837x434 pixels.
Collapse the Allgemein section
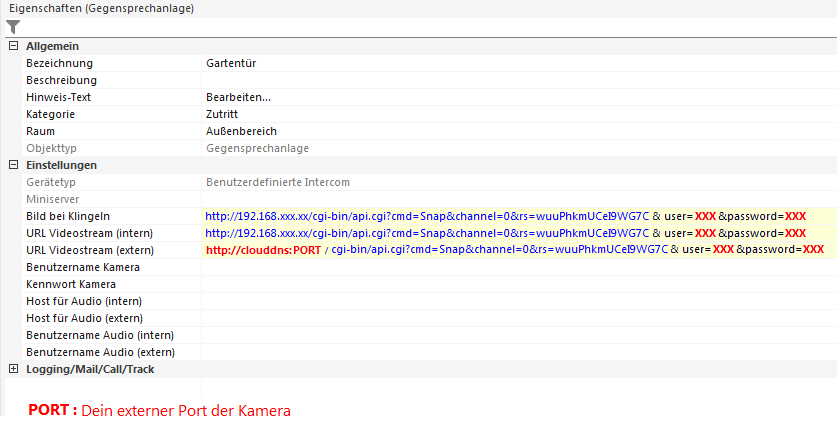13,46
